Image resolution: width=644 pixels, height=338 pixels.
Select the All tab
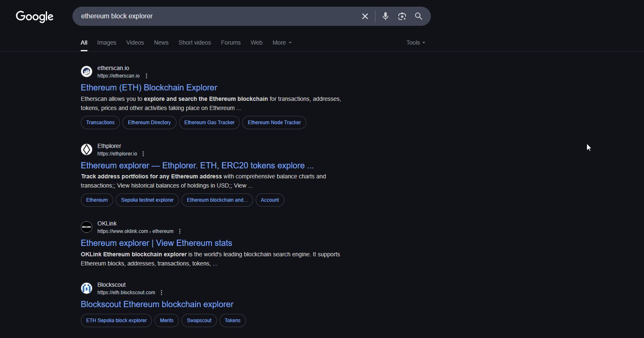84,43
